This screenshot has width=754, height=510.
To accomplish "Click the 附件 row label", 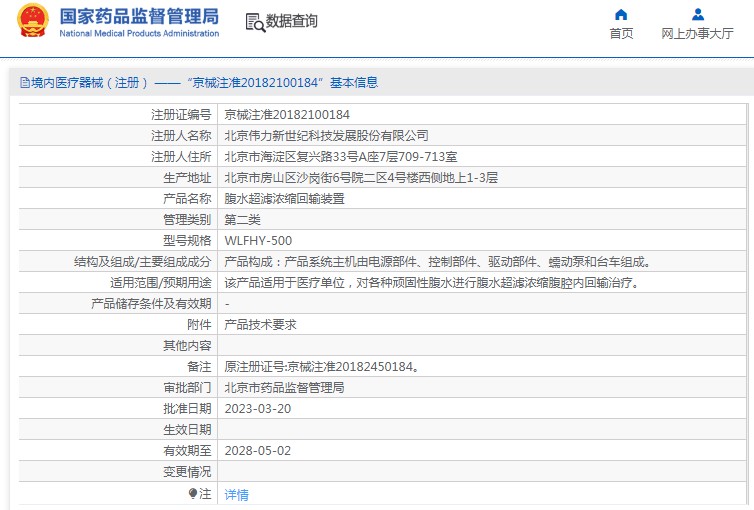I will tap(199, 325).
